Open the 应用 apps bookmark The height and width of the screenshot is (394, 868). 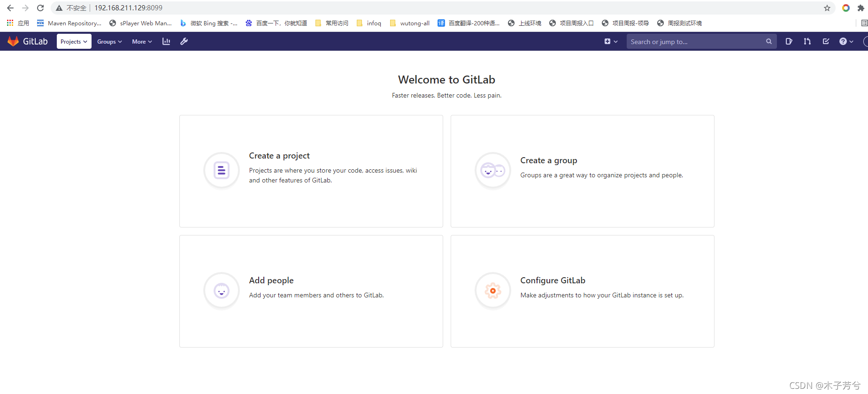18,23
